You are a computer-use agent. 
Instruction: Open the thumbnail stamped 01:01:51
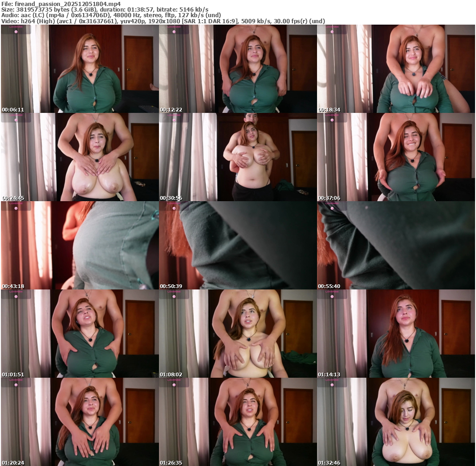(x=80, y=334)
